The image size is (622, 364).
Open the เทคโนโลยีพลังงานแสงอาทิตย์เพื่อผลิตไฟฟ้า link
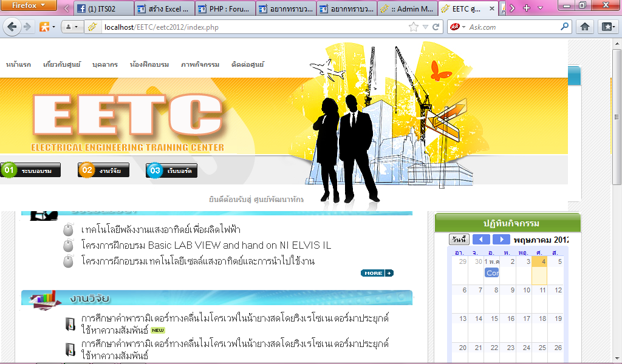(x=160, y=230)
